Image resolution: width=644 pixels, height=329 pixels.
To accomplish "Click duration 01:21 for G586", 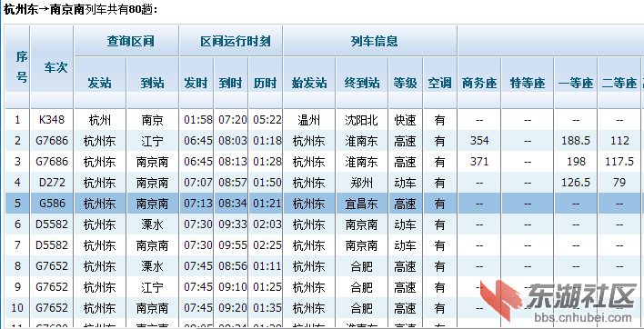I will click(267, 204).
